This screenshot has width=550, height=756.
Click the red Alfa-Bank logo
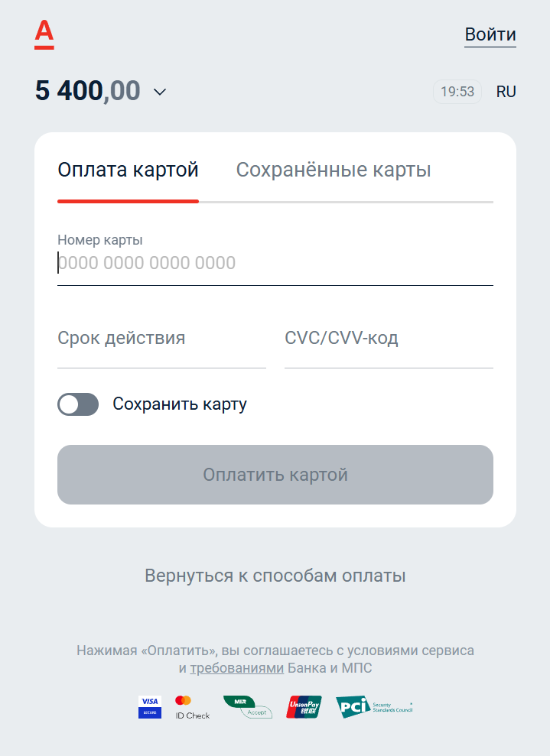coord(44,34)
